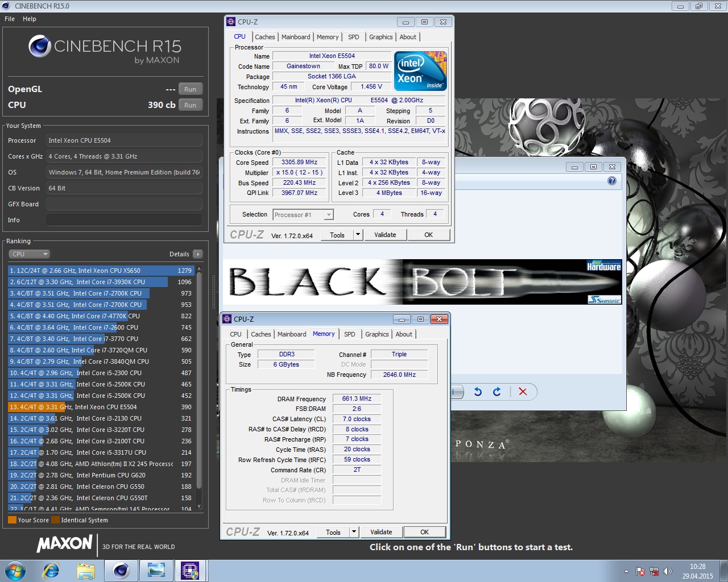Viewport: 728px width, 582px height.
Task: Open Graphics tab in lower CPU-Z
Action: click(377, 334)
